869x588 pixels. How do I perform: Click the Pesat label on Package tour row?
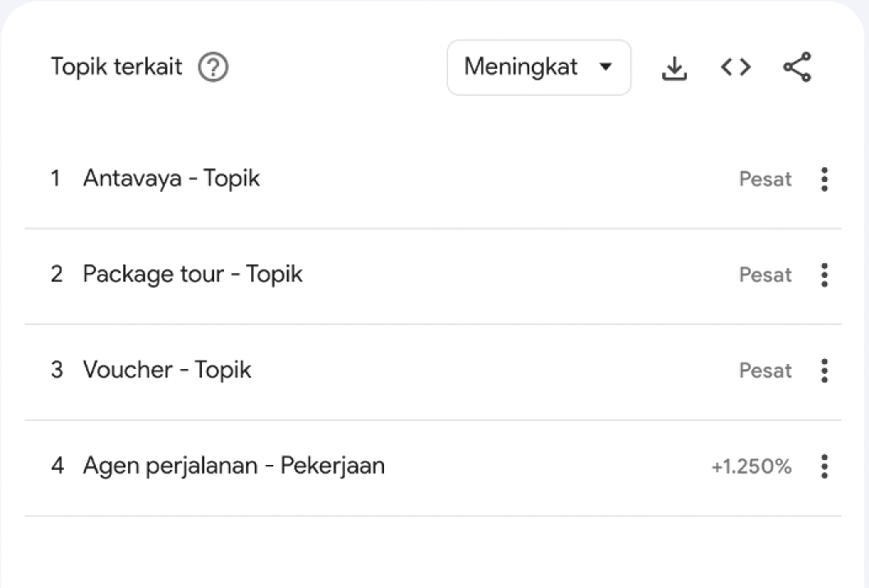coord(765,275)
